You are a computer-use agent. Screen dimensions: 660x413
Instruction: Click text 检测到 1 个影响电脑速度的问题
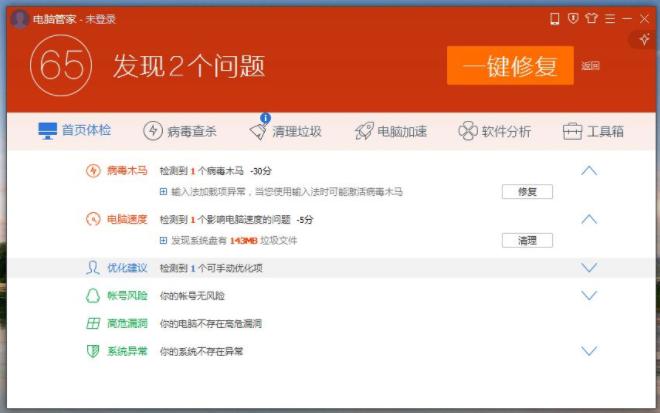pos(225,219)
